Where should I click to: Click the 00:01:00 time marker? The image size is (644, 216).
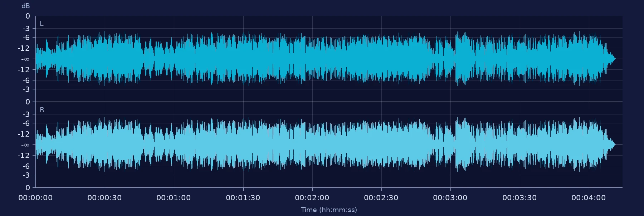(x=174, y=198)
